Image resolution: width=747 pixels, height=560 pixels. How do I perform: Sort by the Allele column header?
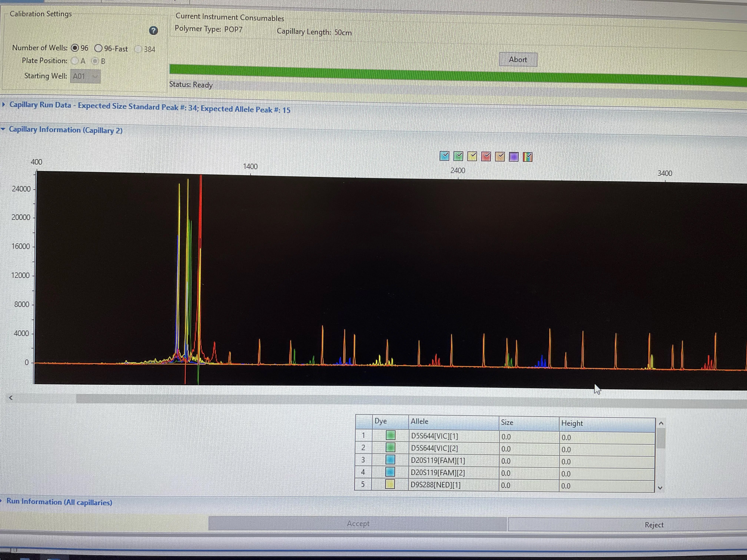coord(454,422)
